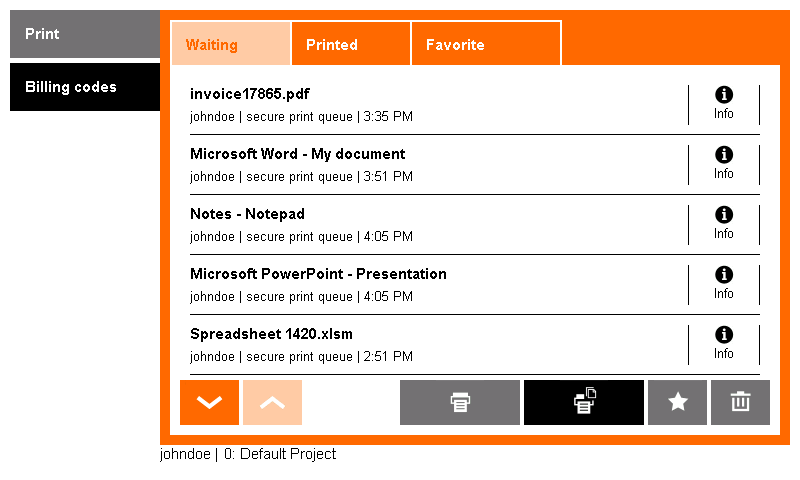The height and width of the screenshot is (480, 800).
Task: Switch to the Waiting tab
Action: point(231,44)
